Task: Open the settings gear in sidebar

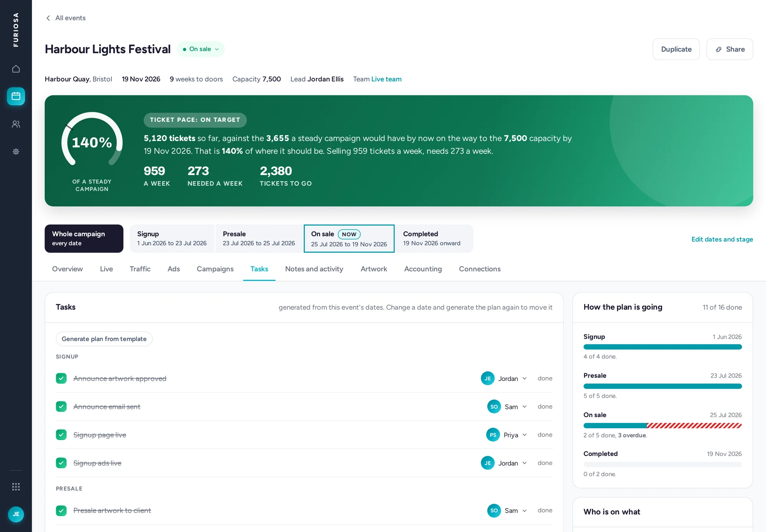Action: [16, 152]
